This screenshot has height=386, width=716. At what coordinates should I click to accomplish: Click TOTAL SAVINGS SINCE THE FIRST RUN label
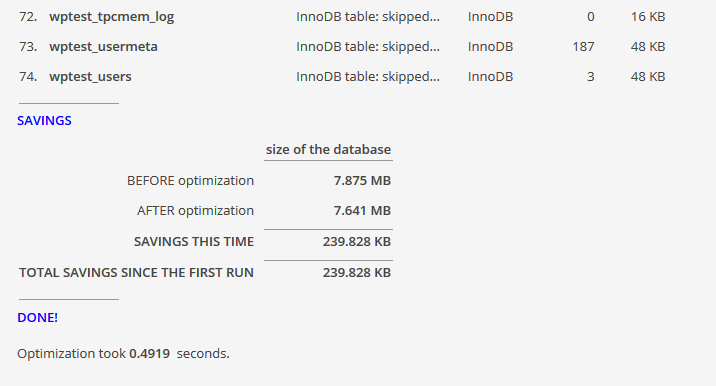tap(136, 272)
